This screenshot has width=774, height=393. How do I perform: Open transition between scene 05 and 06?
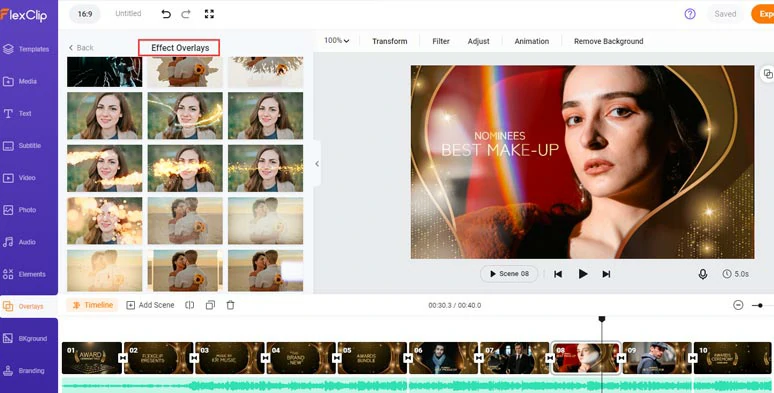[x=408, y=358]
